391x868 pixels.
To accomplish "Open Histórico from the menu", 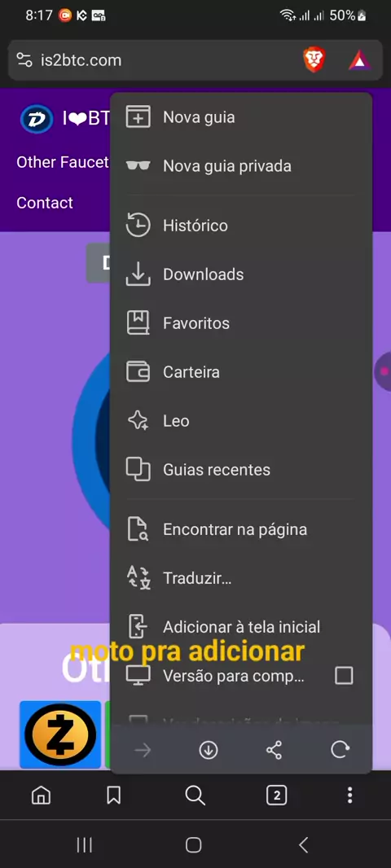I will (241, 226).
